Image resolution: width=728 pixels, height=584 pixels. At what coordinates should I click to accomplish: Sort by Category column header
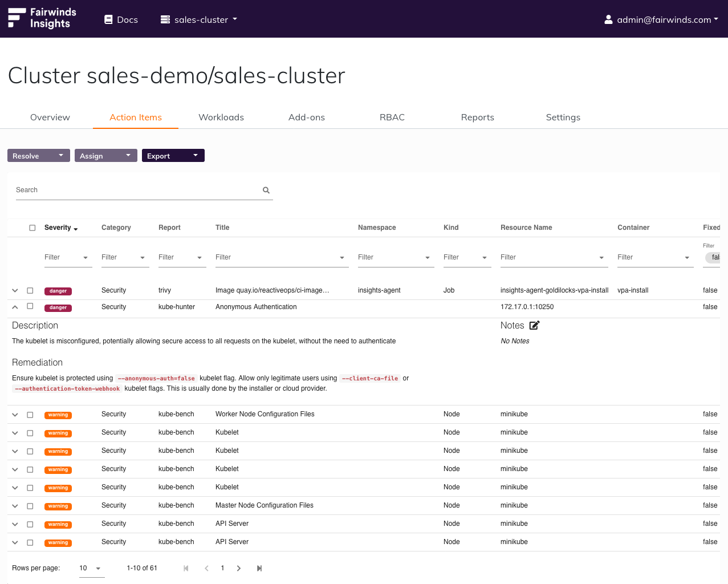coord(116,228)
